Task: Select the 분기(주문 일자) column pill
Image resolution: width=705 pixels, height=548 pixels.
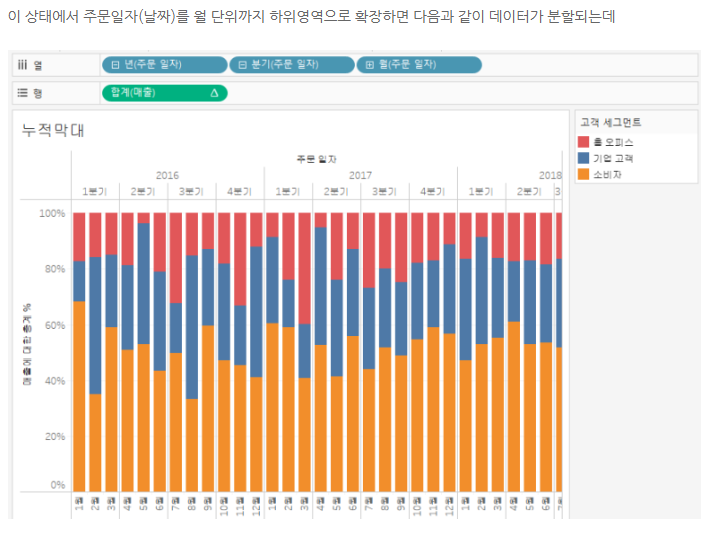Action: 292,65
